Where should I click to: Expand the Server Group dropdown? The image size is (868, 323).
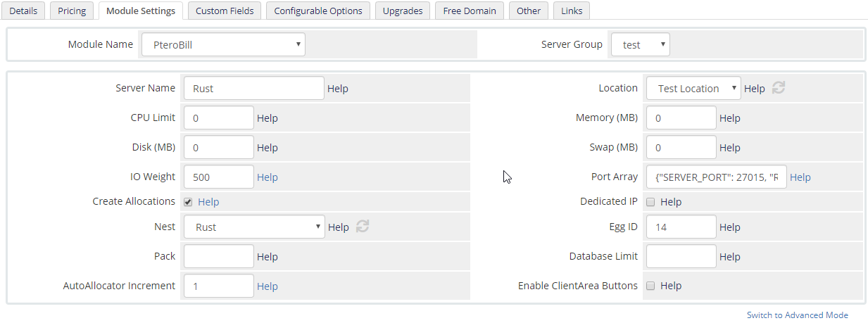point(640,44)
